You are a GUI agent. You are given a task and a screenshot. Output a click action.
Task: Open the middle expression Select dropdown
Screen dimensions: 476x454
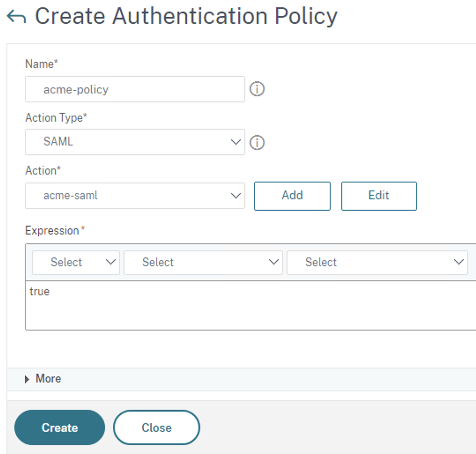pos(203,262)
